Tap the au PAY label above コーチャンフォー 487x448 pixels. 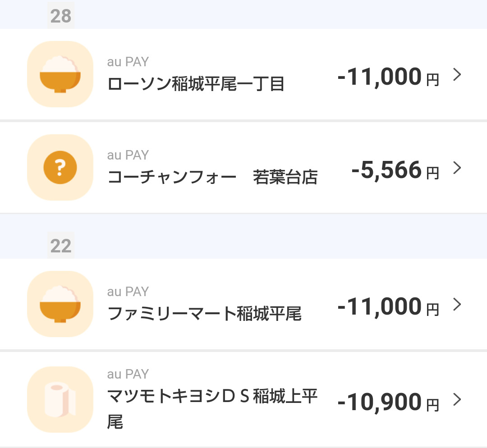pyautogui.click(x=128, y=155)
